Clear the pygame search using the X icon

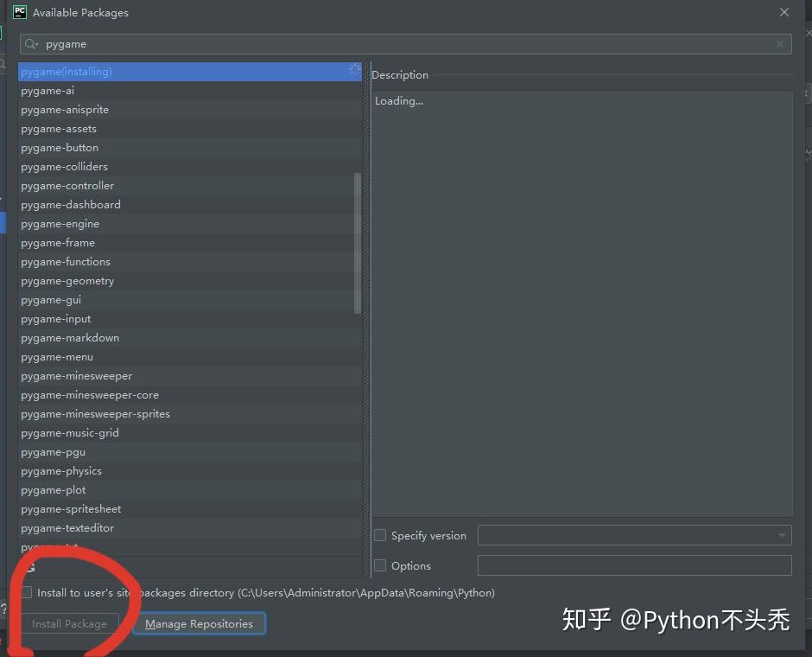(779, 43)
